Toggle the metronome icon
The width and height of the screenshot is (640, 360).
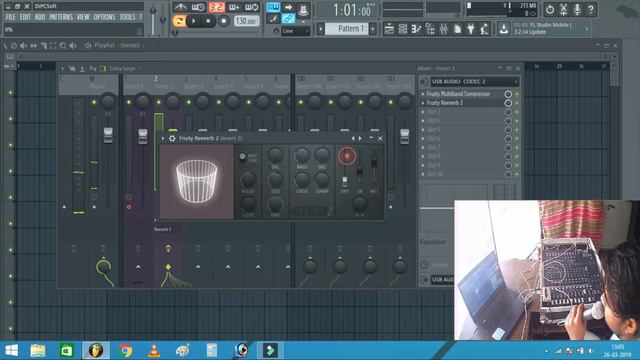(180, 7)
